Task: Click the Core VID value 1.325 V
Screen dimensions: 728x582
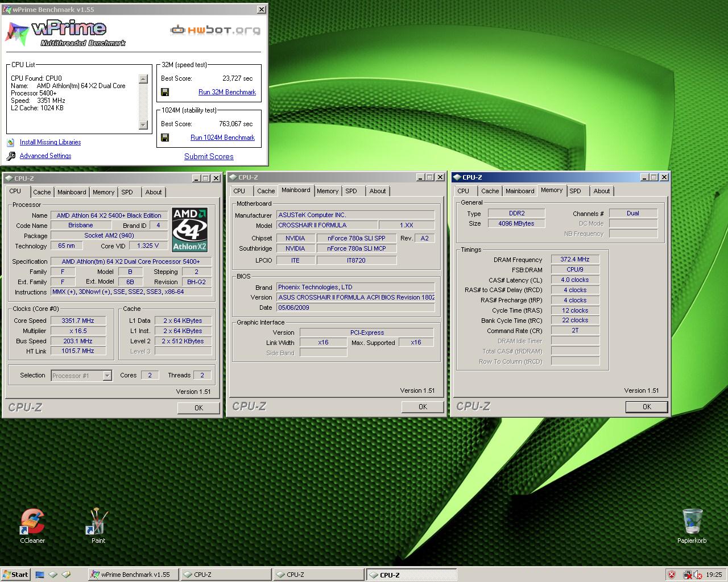Action: tap(148, 246)
